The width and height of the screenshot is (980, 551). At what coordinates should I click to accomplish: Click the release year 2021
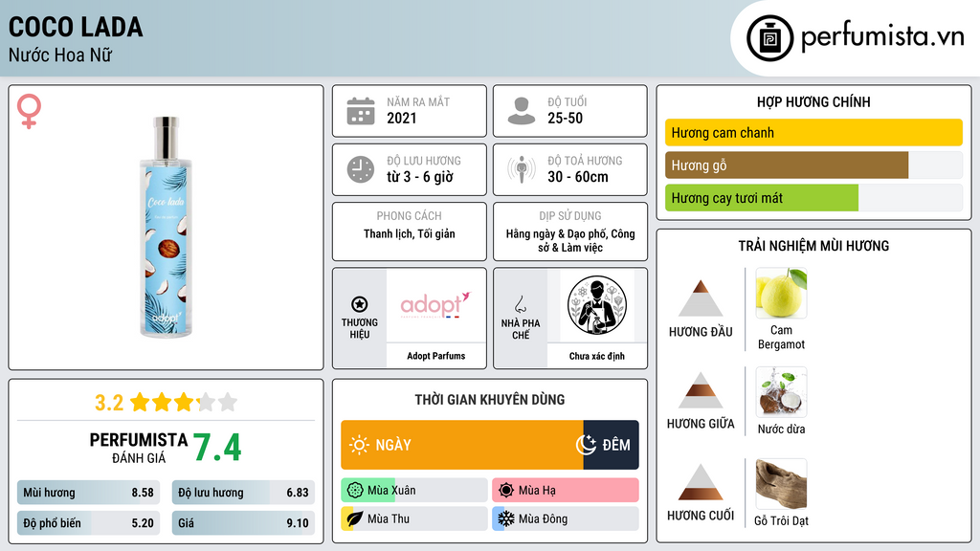(x=401, y=118)
